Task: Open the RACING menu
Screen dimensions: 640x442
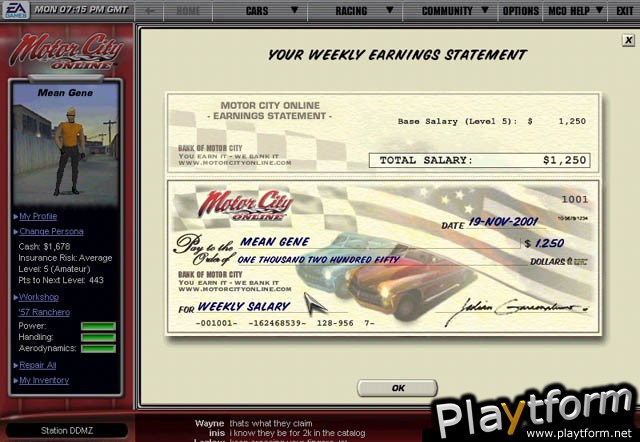Action: click(351, 11)
